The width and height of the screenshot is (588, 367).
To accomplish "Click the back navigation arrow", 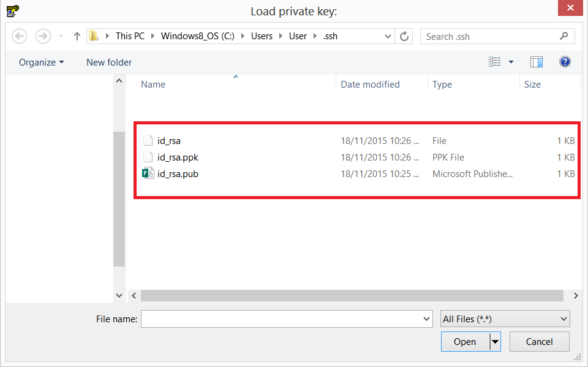I will click(x=19, y=36).
